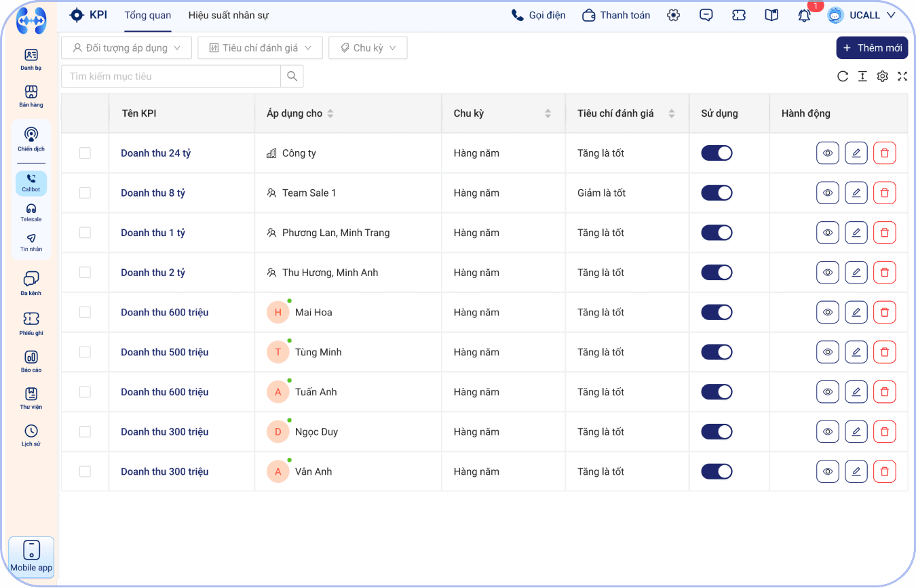Click the search magnifier button
The width and height of the screenshot is (916, 588).
292,76
